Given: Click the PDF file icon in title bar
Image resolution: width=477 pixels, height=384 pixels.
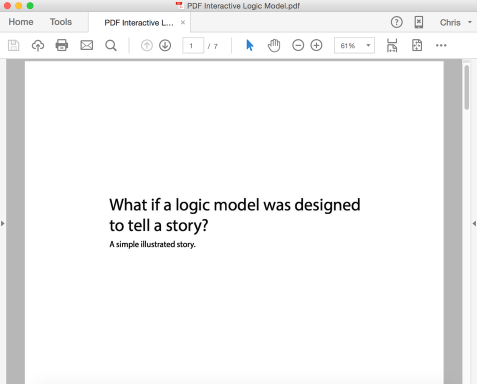Looking at the screenshot, I should pos(180,6).
